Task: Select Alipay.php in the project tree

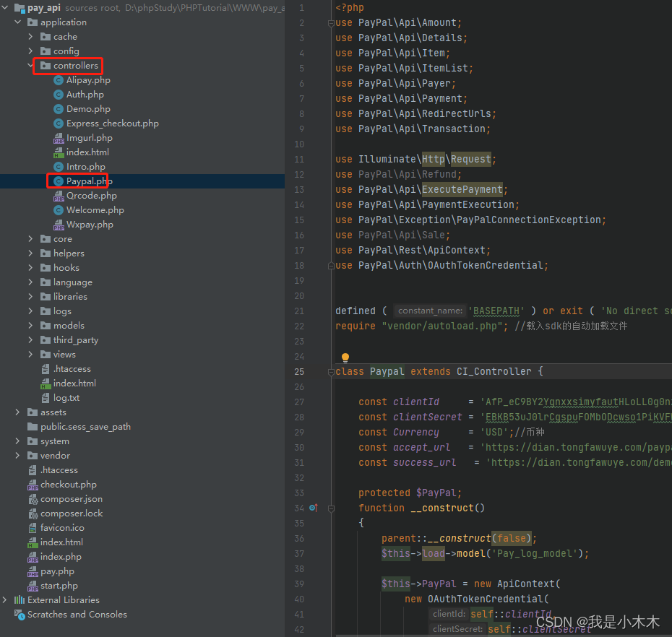Action: click(88, 80)
